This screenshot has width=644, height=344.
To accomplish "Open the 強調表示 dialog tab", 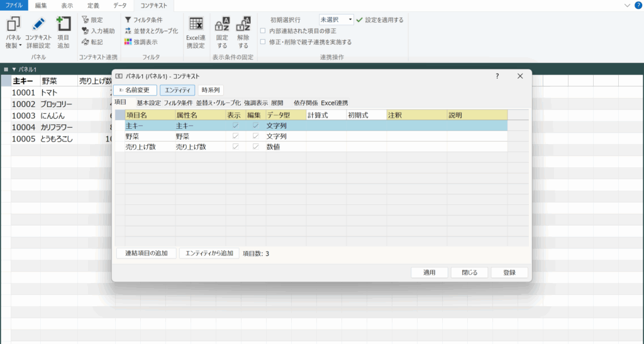I will tap(255, 103).
